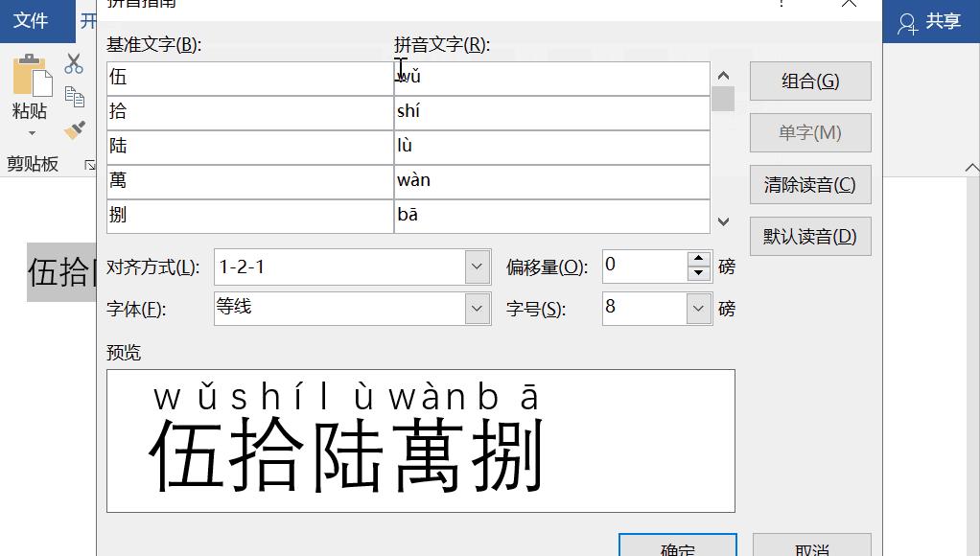
Task: Click the up arrow to scroll pinyin list
Action: [x=723, y=74]
